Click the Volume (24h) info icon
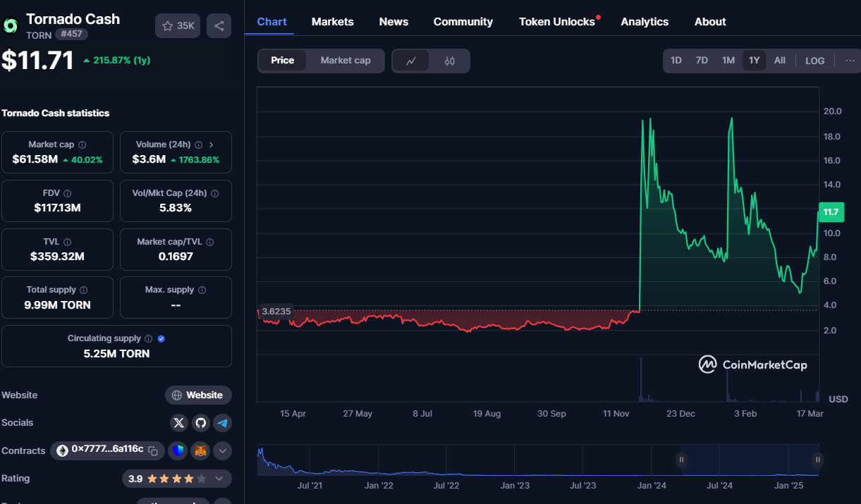Image resolution: width=861 pixels, height=504 pixels. [198, 145]
